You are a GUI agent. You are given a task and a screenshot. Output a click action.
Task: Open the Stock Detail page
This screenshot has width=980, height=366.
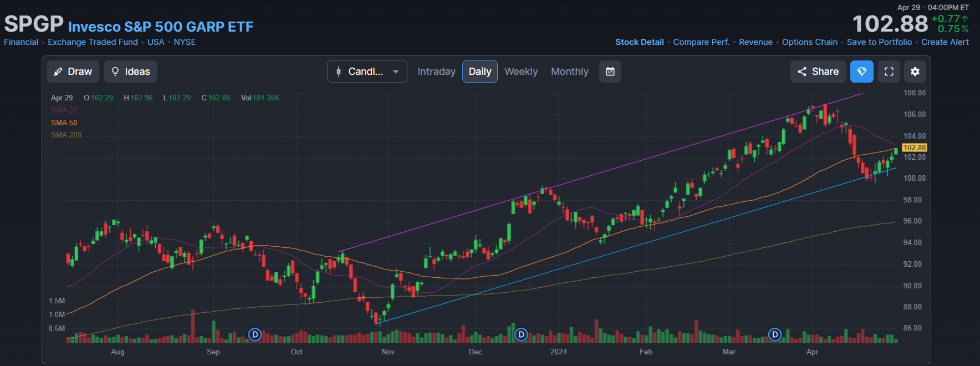[640, 42]
